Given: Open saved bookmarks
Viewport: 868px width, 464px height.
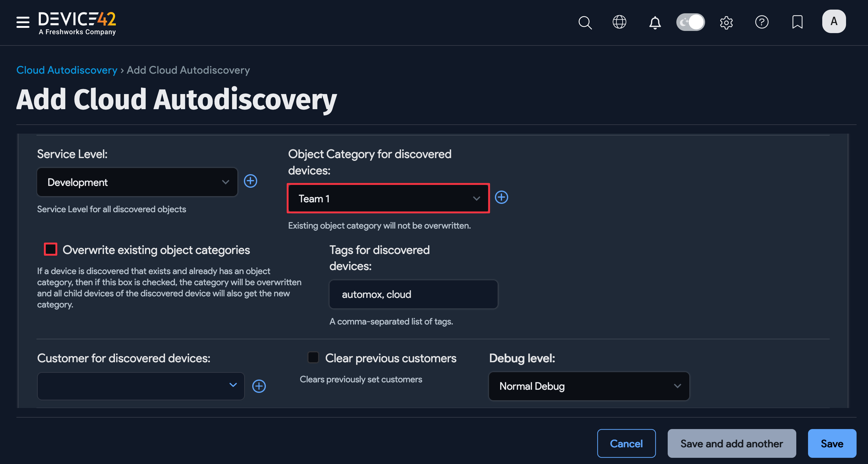Looking at the screenshot, I should [797, 22].
